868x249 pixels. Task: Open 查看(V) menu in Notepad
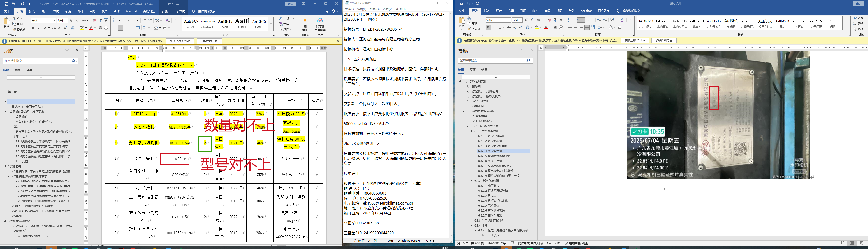click(x=388, y=9)
